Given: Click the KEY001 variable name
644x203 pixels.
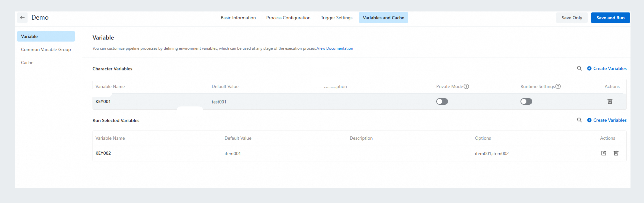Looking at the screenshot, I should click(103, 101).
